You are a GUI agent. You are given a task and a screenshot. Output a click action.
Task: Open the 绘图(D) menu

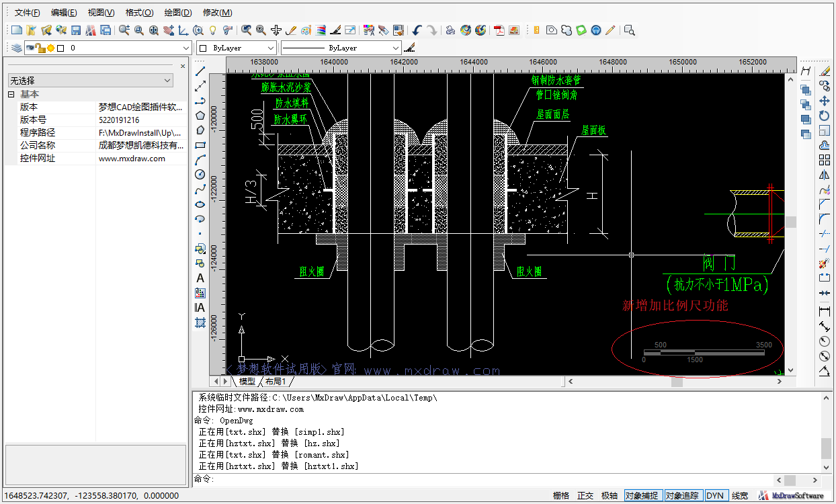pos(177,13)
